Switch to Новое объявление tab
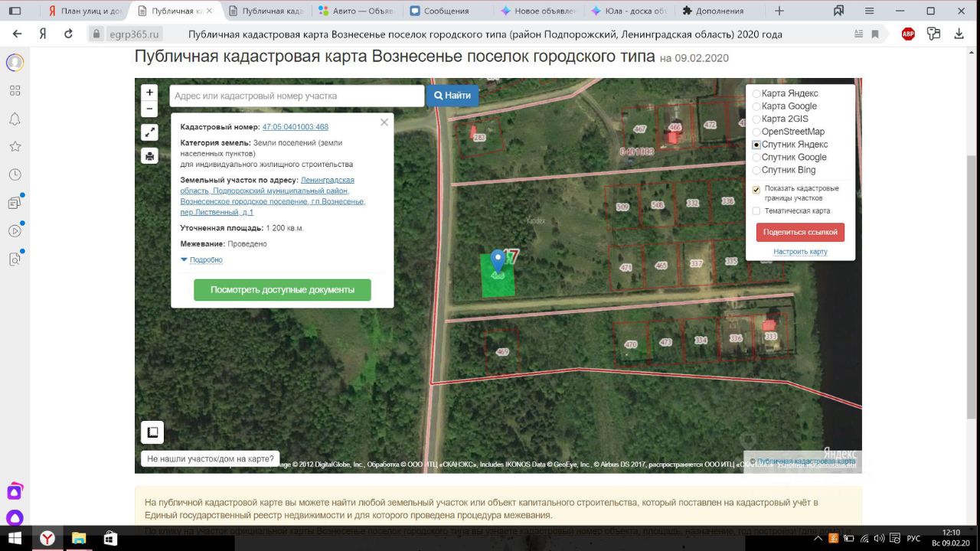Image resolution: width=980 pixels, height=551 pixels. 537,11
